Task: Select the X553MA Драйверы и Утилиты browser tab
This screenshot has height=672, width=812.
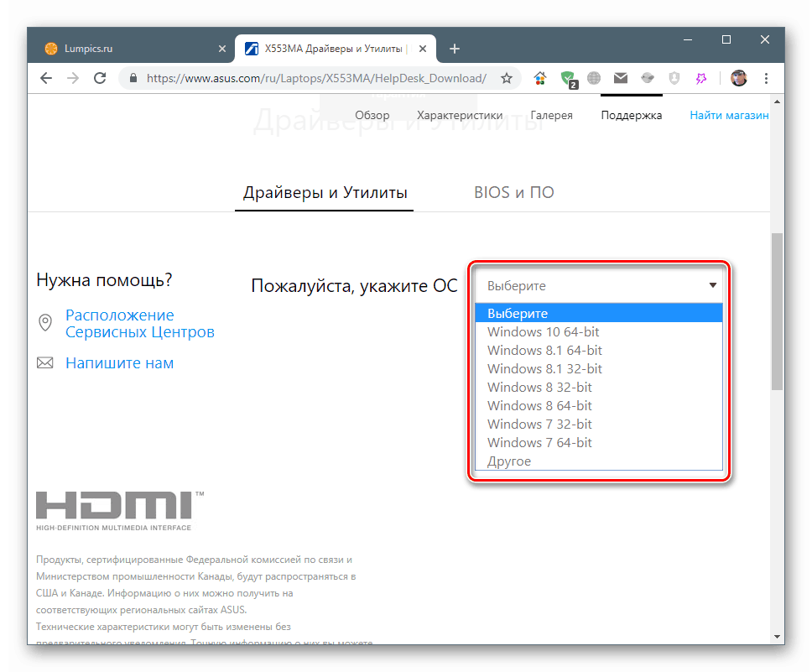Action: coord(335,49)
